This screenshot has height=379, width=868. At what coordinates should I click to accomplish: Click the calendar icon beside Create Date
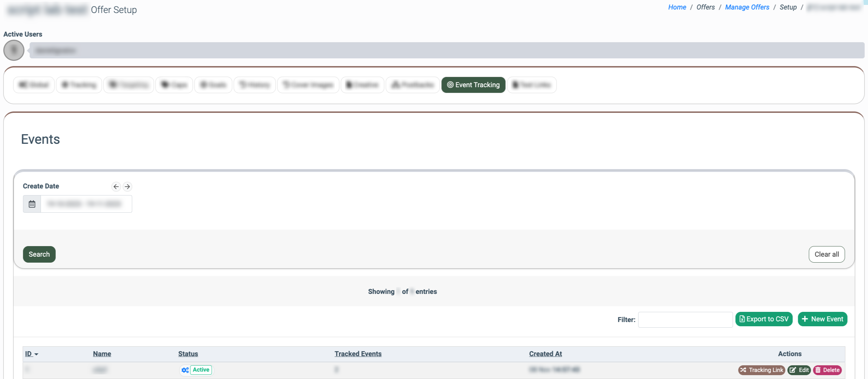pos(32,204)
